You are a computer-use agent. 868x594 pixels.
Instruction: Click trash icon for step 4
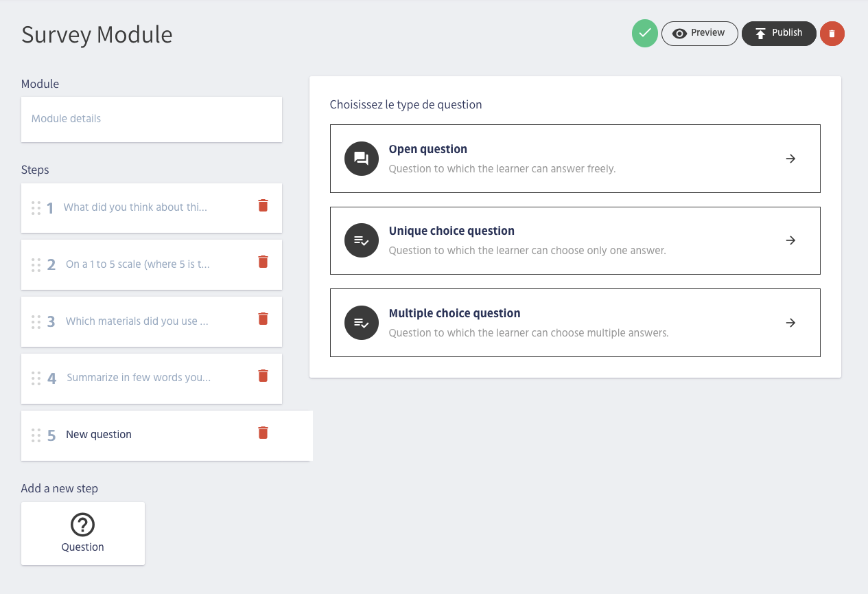[263, 376]
